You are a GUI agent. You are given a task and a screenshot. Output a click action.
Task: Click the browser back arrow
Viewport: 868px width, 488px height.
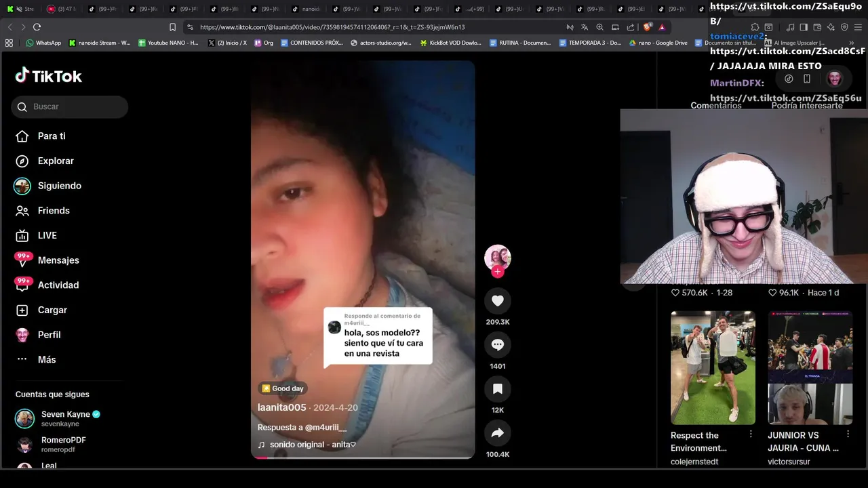[10, 27]
